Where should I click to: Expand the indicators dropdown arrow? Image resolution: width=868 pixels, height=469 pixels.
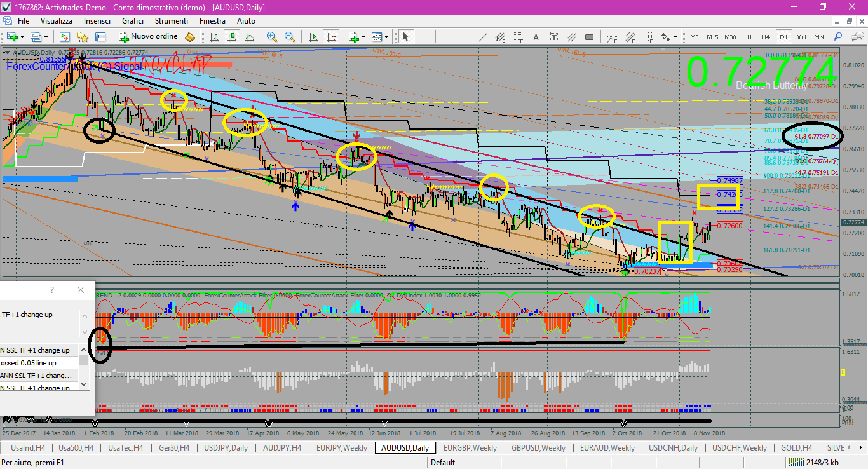(x=363, y=37)
